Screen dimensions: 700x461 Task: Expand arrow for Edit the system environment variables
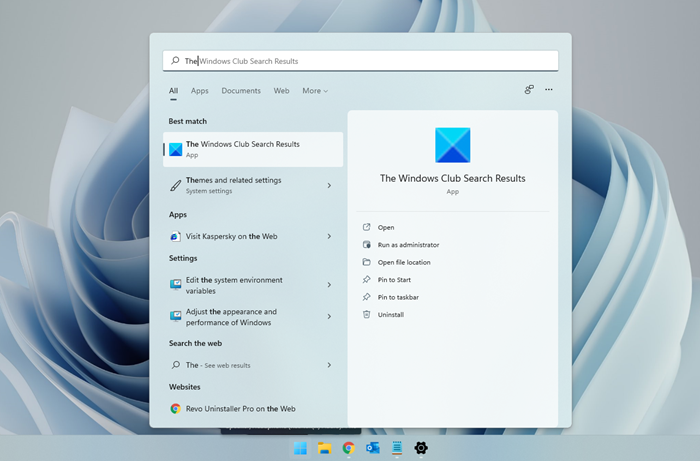329,285
